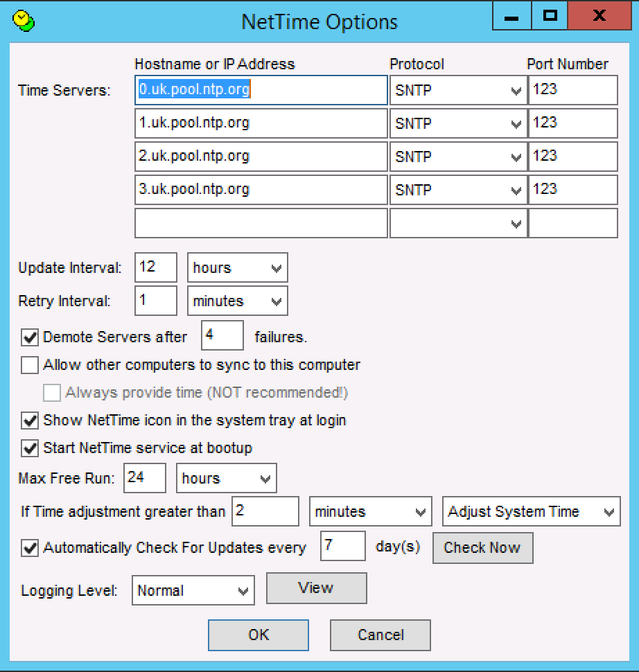Screen dimensions: 639x672
Task: Uncheck "Automatically Check For Updates" option
Action: tap(29, 547)
